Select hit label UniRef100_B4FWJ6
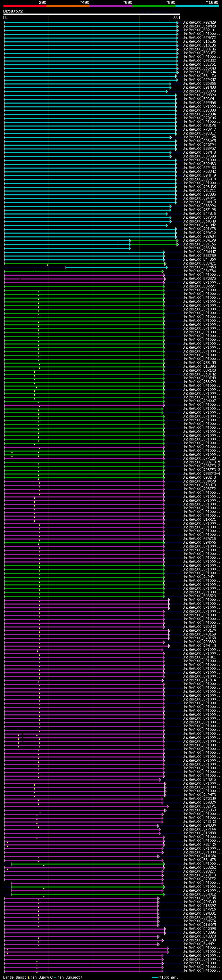The width and height of the screenshot is (222, 980). (199, 213)
